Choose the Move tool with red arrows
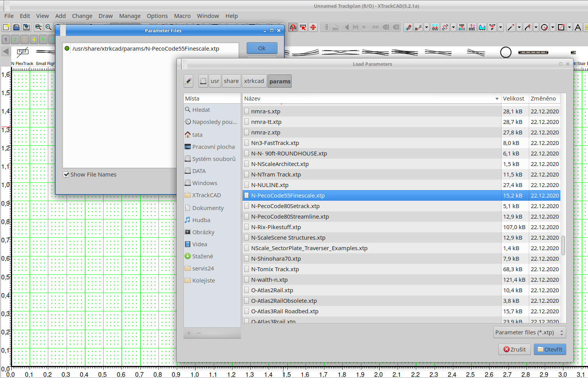 tap(313, 27)
